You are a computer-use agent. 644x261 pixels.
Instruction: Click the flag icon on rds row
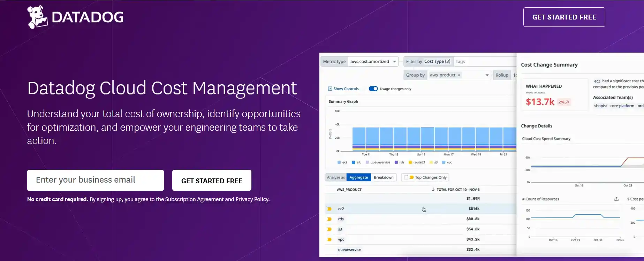[x=329, y=219]
